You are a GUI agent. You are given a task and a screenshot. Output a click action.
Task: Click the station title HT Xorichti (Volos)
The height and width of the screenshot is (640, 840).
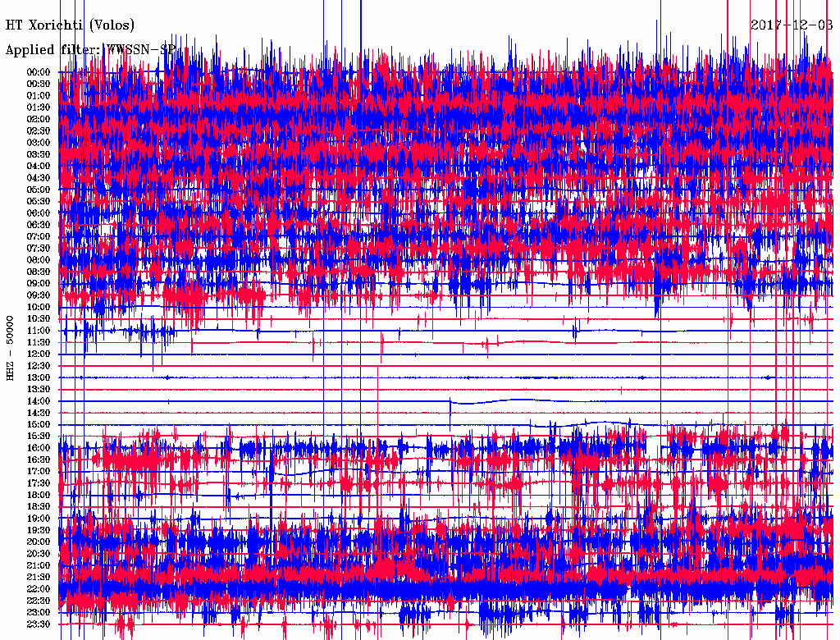pyautogui.click(x=71, y=25)
